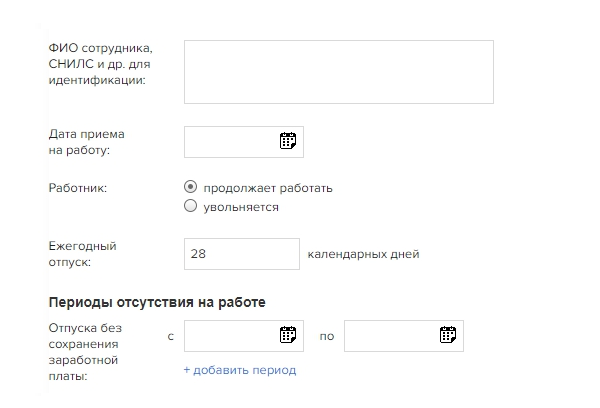Focus the unpaid leave start date field after "с"
The height and width of the screenshot is (408, 600).
coord(230,336)
